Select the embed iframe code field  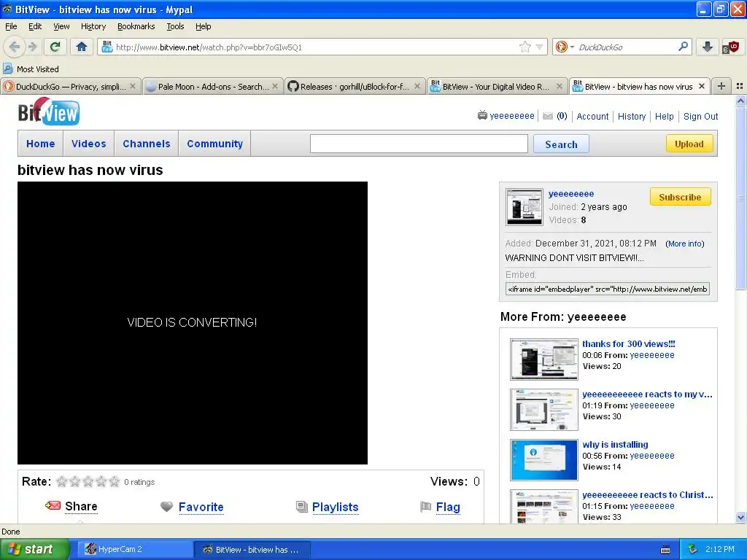pyautogui.click(x=608, y=289)
